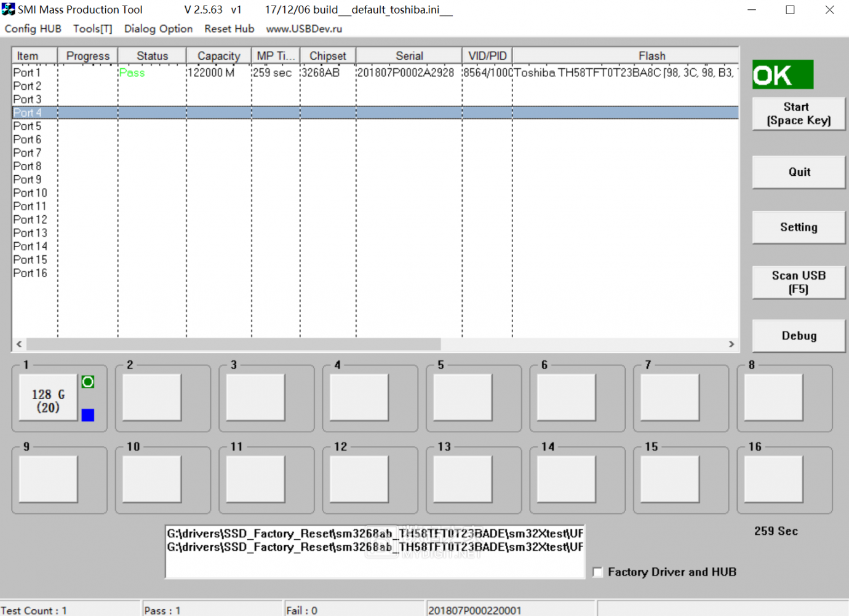Open the www.USBDev.ru menu item

pos(304,29)
